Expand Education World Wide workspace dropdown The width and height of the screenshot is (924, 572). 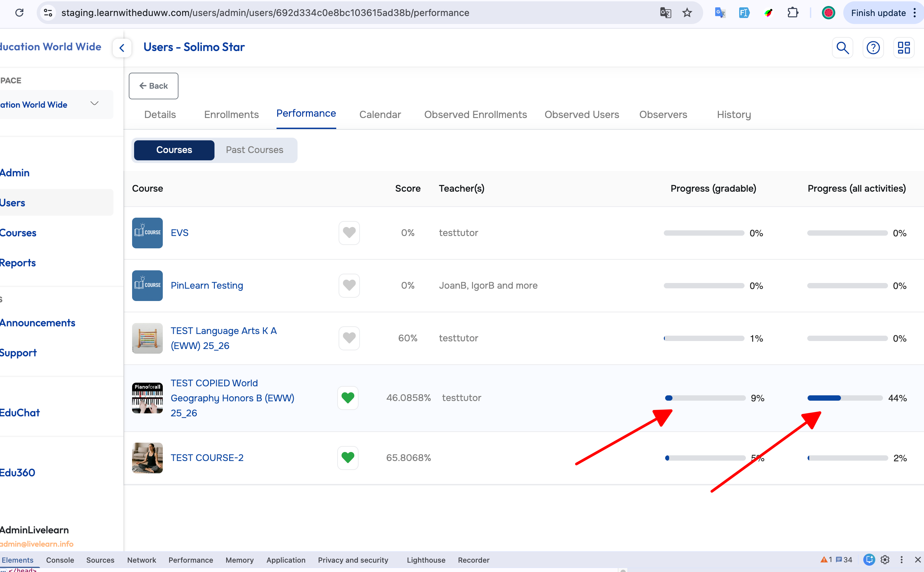coord(94,104)
